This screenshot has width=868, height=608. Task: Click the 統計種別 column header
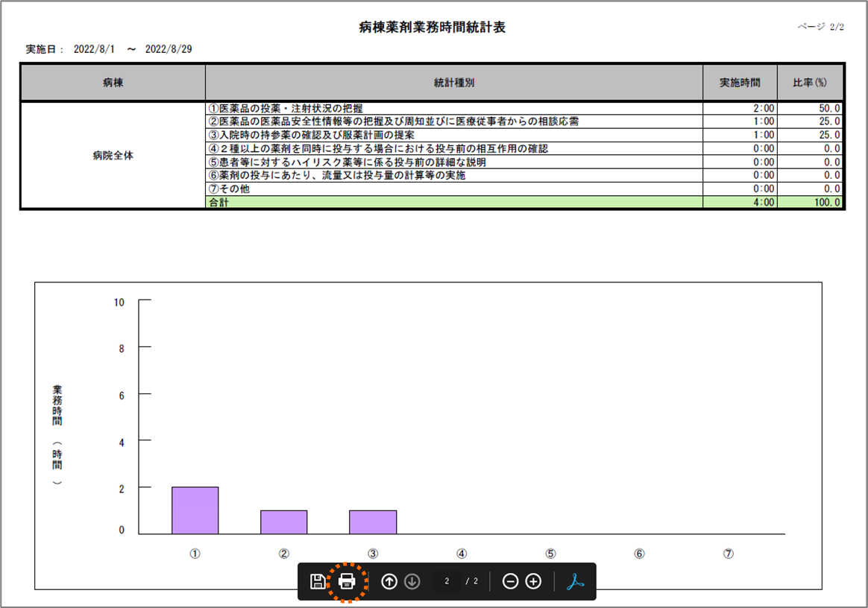coord(453,83)
